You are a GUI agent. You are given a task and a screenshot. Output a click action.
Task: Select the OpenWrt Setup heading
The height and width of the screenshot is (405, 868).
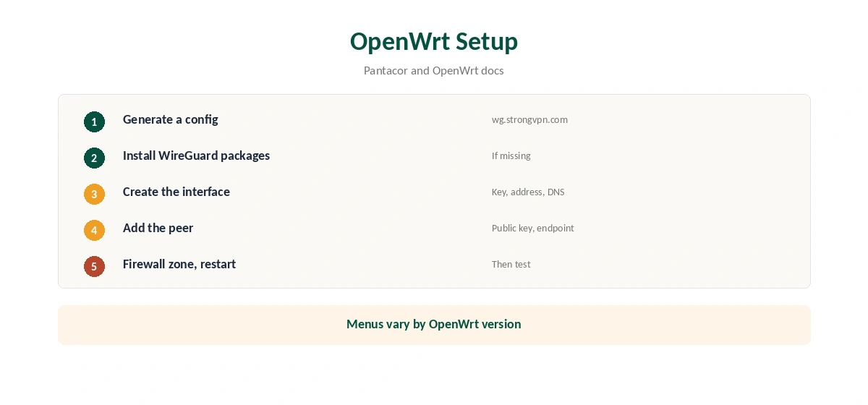coord(434,41)
